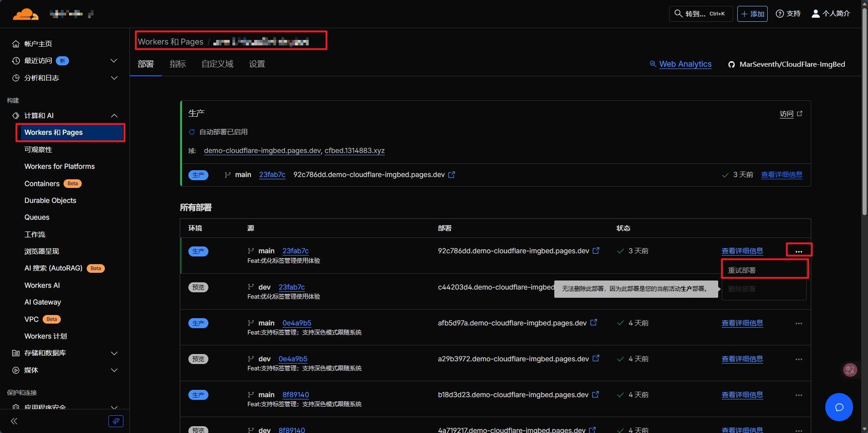
Task: Open the 个人简介 profile menu
Action: [x=831, y=14]
